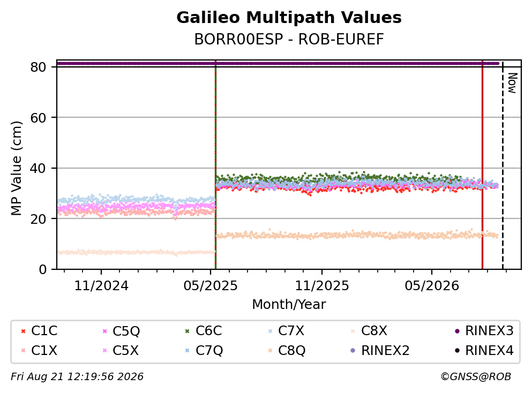Click the Galileo Multipath Values title

289,18
